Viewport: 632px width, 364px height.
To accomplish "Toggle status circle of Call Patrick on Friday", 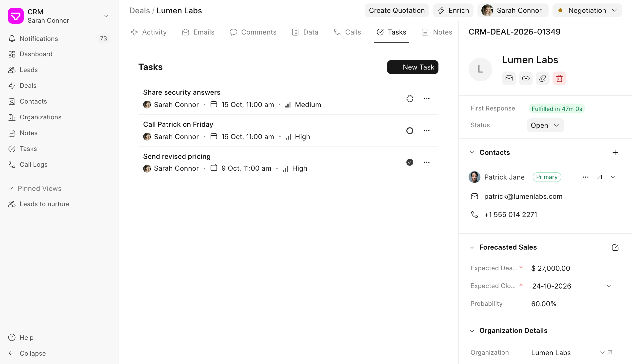I will pos(410,131).
